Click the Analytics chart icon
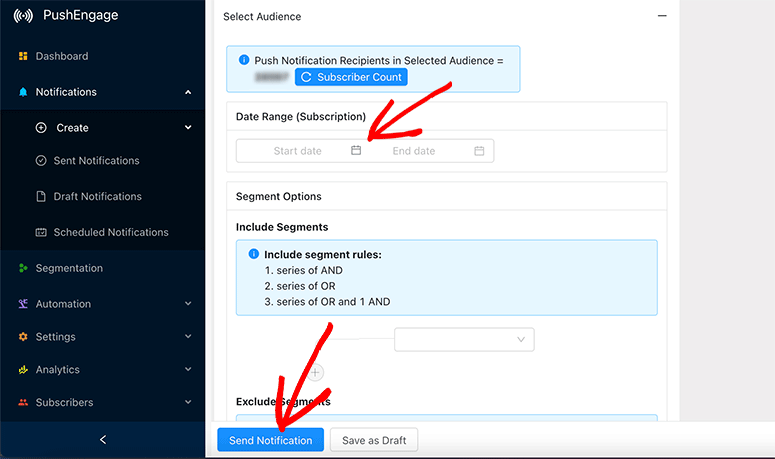The width and height of the screenshot is (775, 459). 23,370
